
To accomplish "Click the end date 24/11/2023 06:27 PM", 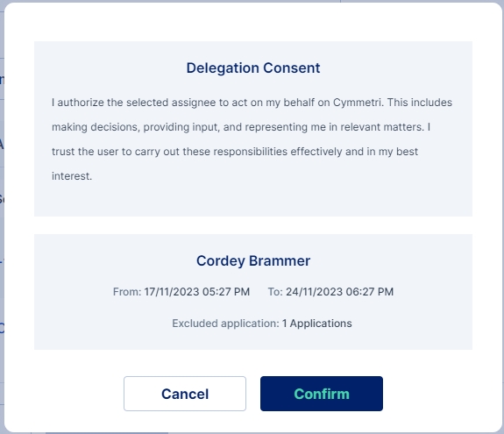I will (340, 292).
